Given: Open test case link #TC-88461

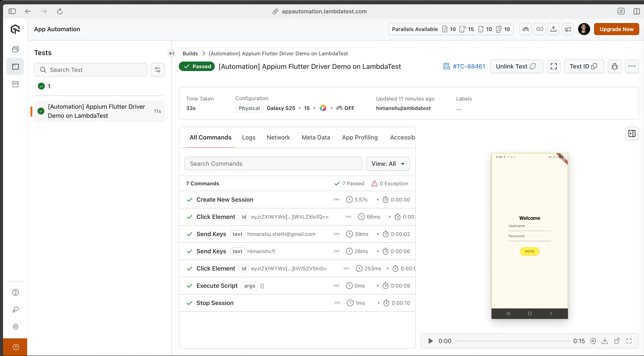Looking at the screenshot, I should [x=464, y=66].
